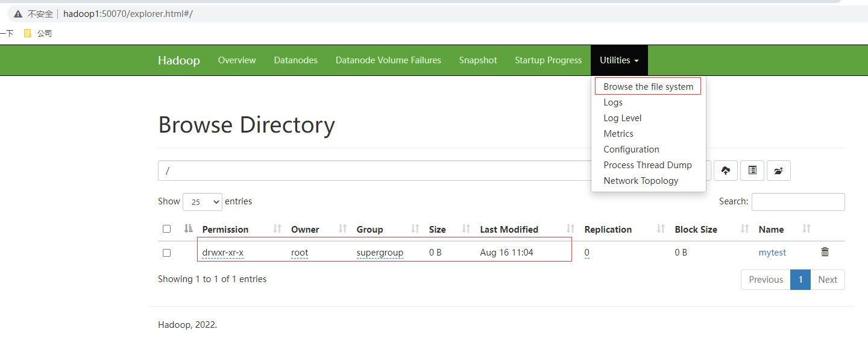The height and width of the screenshot is (349, 868).
Task: Click the root owner link
Action: pyautogui.click(x=300, y=253)
